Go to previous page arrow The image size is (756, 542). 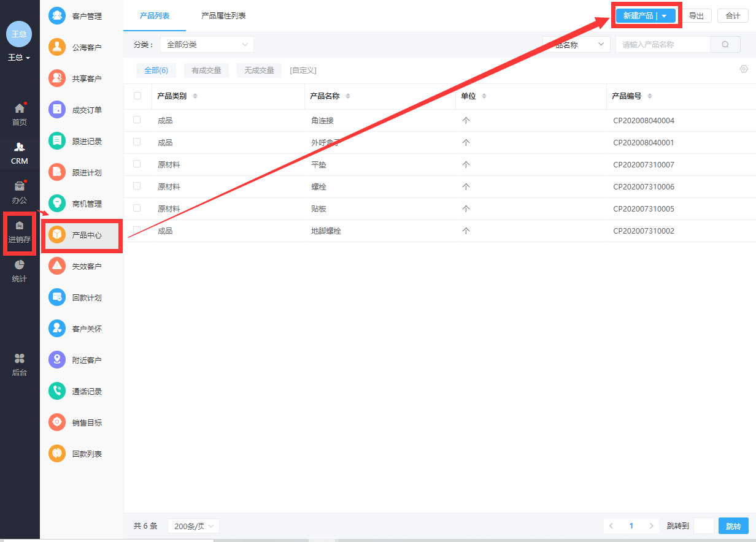click(612, 526)
